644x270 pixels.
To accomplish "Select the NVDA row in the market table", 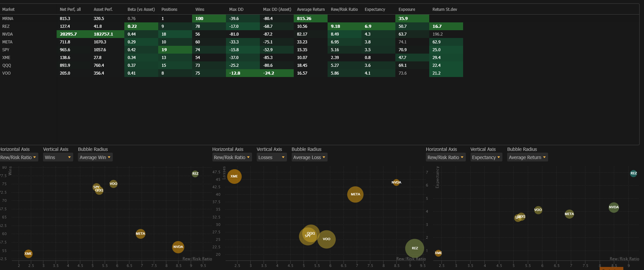I will click(231, 34).
